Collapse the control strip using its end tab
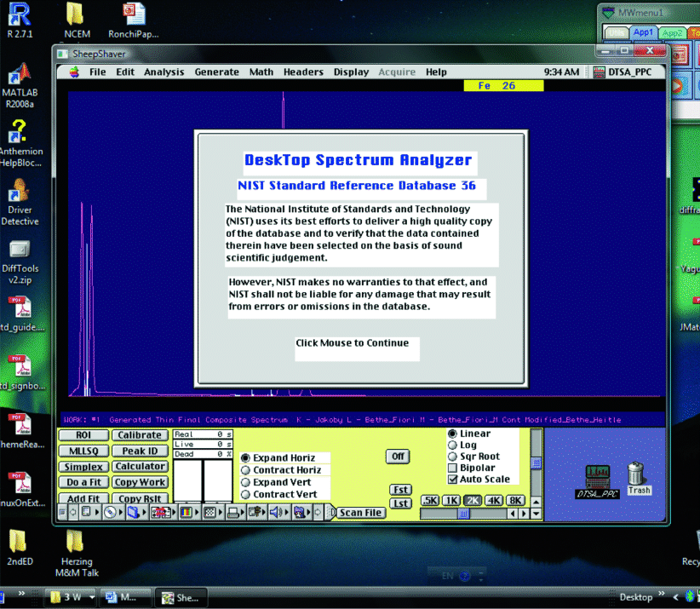The width and height of the screenshot is (700, 609). pos(330,512)
